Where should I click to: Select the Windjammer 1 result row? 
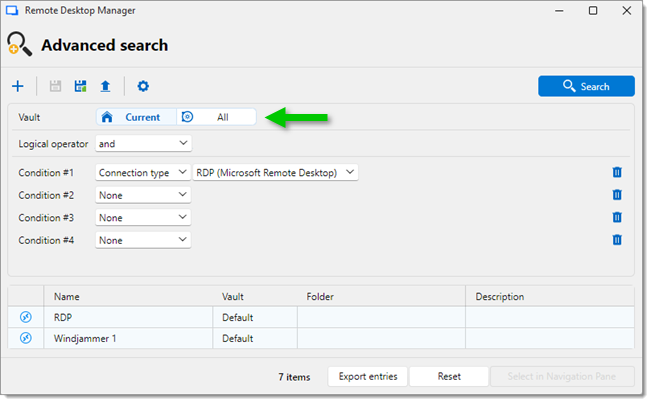pos(86,338)
